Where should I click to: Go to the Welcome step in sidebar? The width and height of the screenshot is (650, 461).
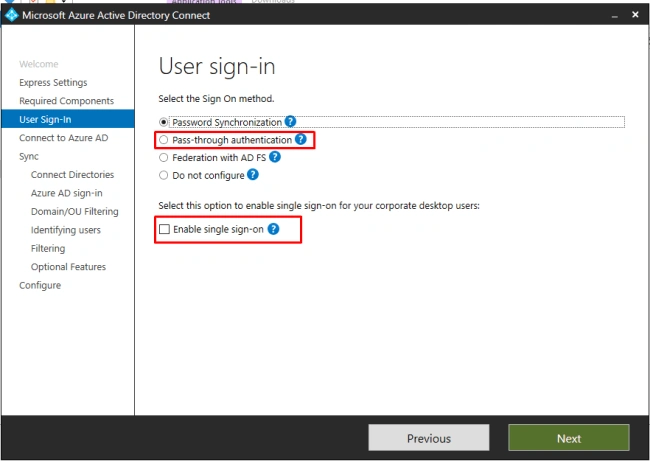(39, 64)
